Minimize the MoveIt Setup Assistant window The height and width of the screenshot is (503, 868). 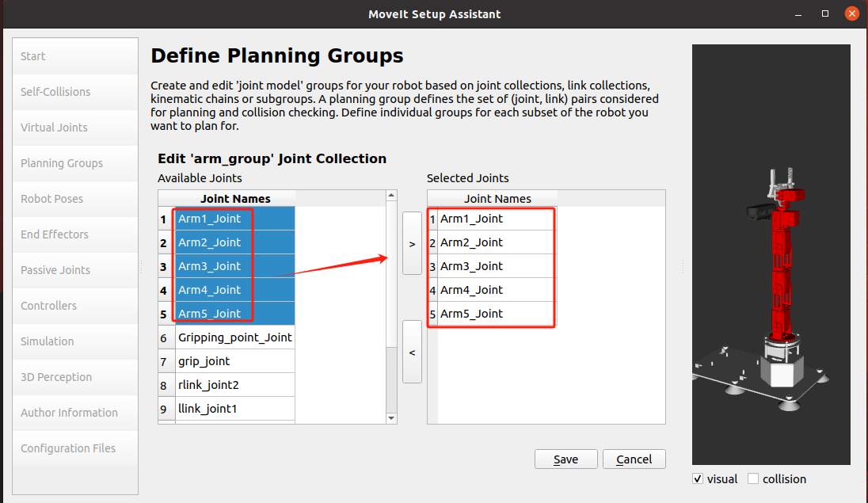[798, 14]
